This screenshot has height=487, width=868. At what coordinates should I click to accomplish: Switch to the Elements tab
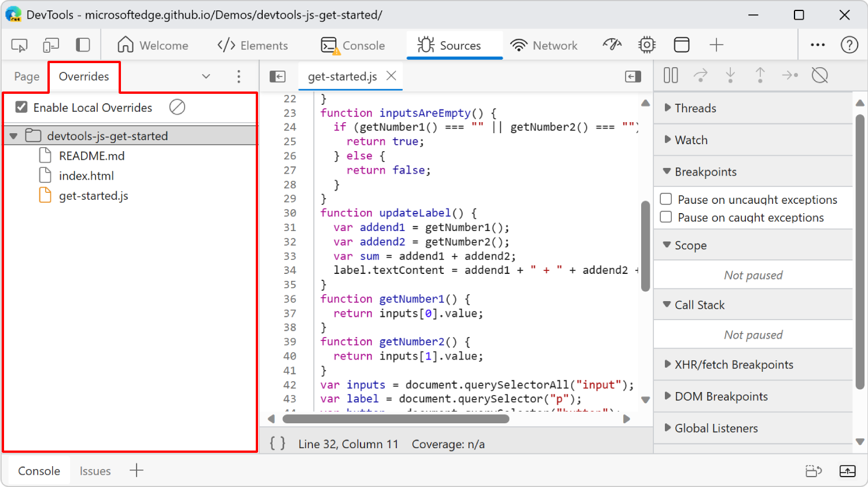coord(252,45)
